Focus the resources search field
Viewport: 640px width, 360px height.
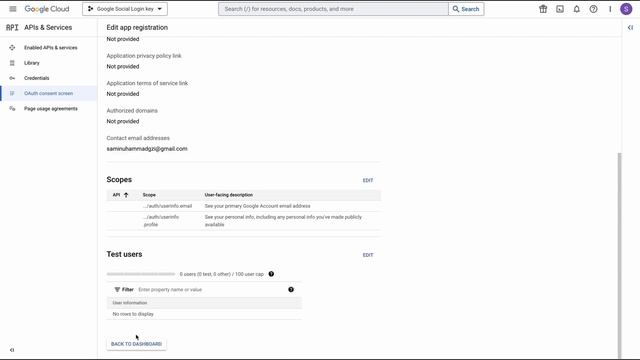[333, 9]
